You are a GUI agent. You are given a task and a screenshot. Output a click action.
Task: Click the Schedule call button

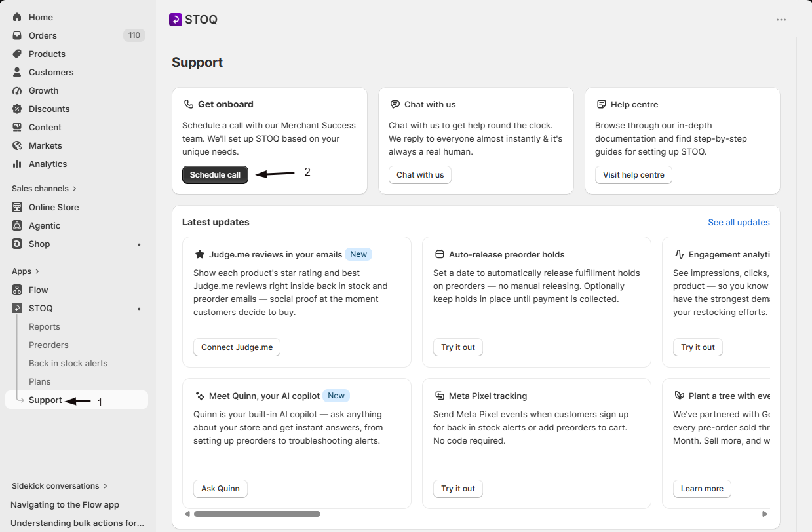pyautogui.click(x=215, y=175)
